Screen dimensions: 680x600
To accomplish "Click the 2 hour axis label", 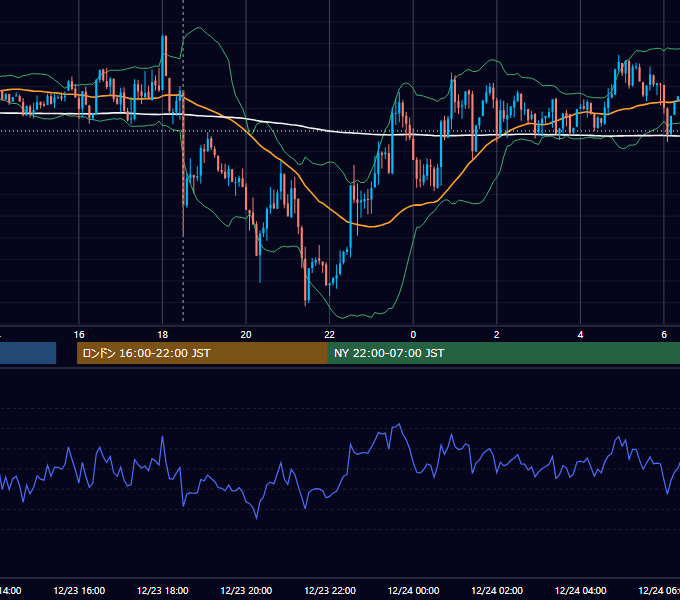I will click(x=497, y=334).
